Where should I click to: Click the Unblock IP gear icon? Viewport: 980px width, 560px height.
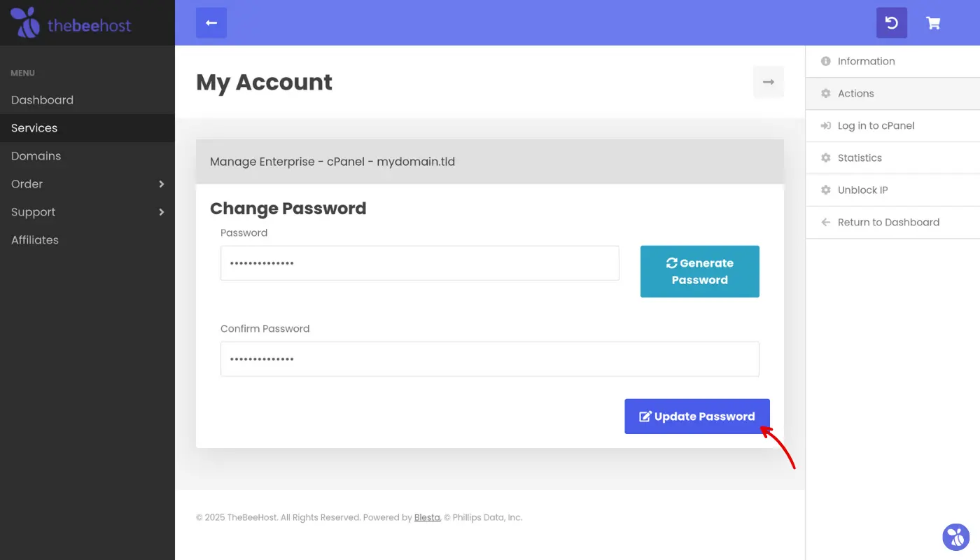coord(825,190)
